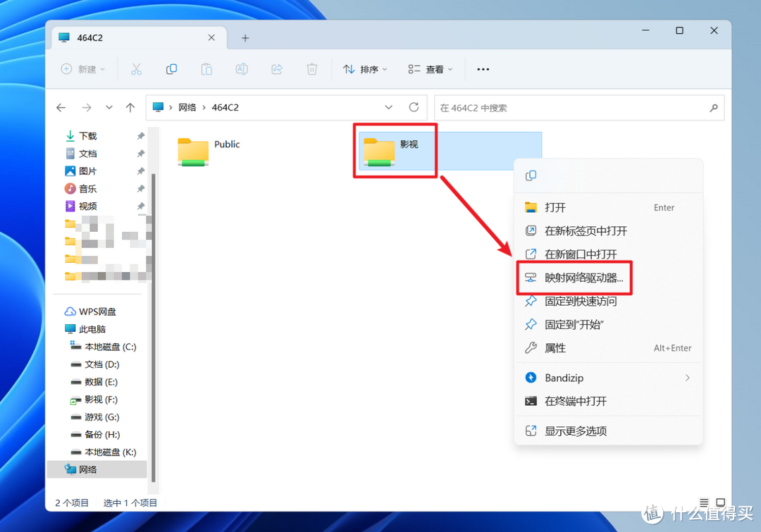Expand the address bar history dropdown
Viewport: 761px width, 532px height.
388,107
